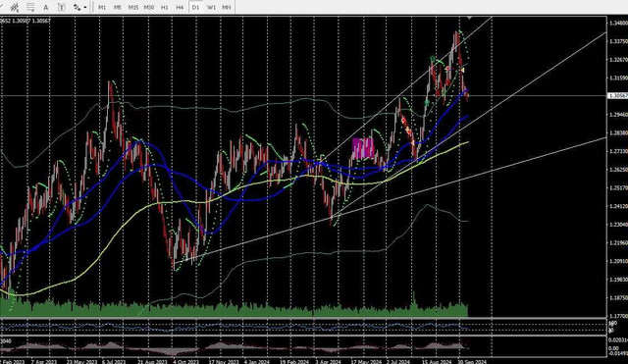The width and height of the screenshot is (628, 364).
Task: Select the magenta rectangle object on chart
Action: (363, 148)
